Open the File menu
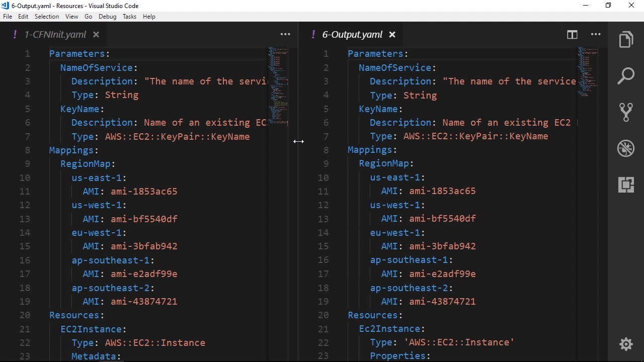644x362 pixels. click(8, 17)
